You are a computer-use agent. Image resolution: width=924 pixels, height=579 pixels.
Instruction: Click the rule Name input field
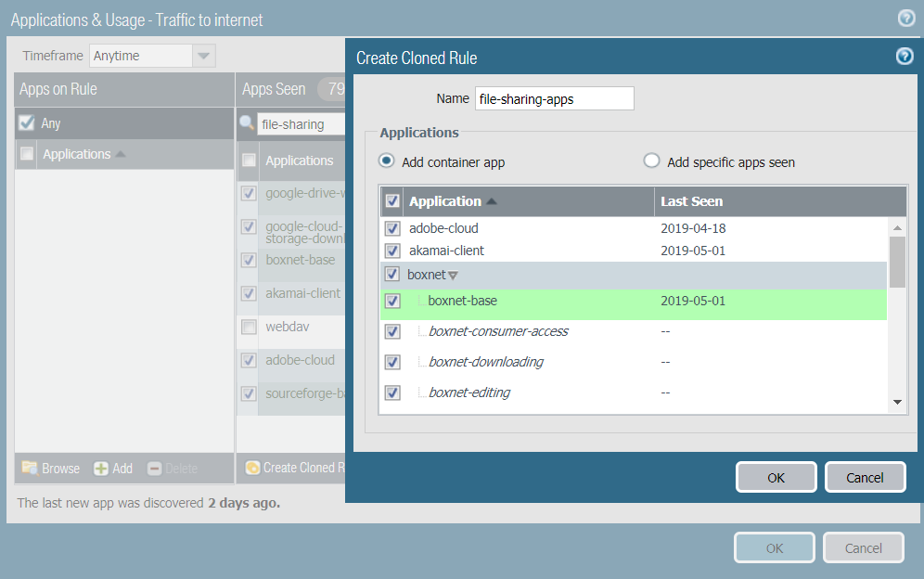click(x=554, y=98)
